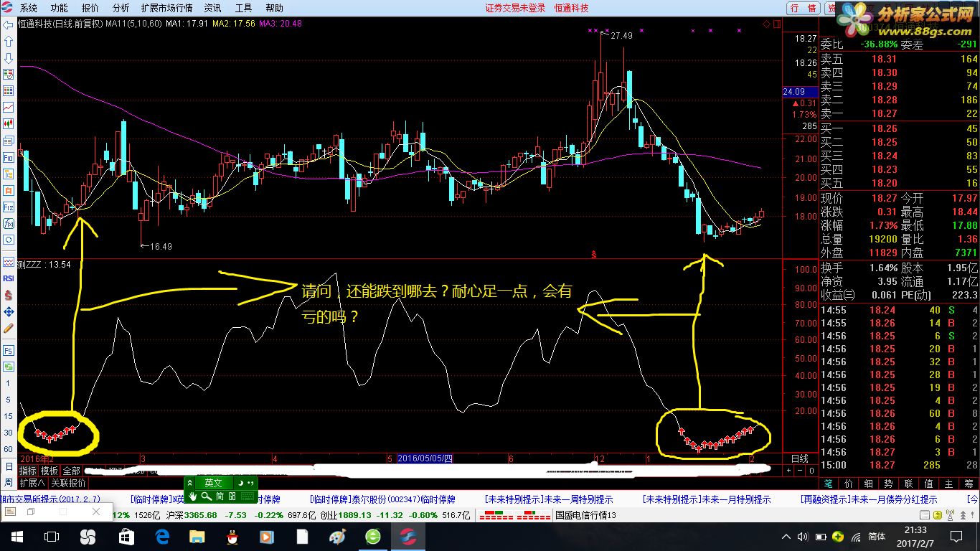The height and width of the screenshot is (551, 980).
Task: Open Microsoft Edge from taskbar
Action: (x=161, y=537)
